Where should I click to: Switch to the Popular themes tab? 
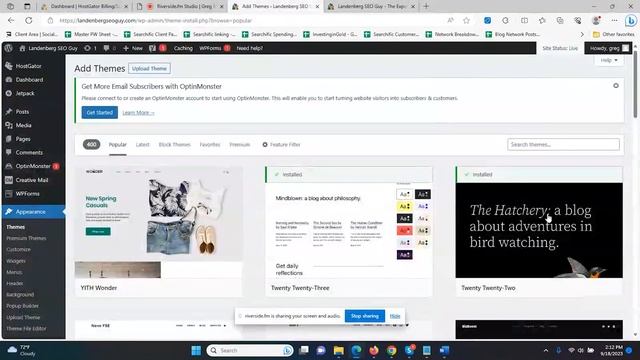click(x=118, y=144)
